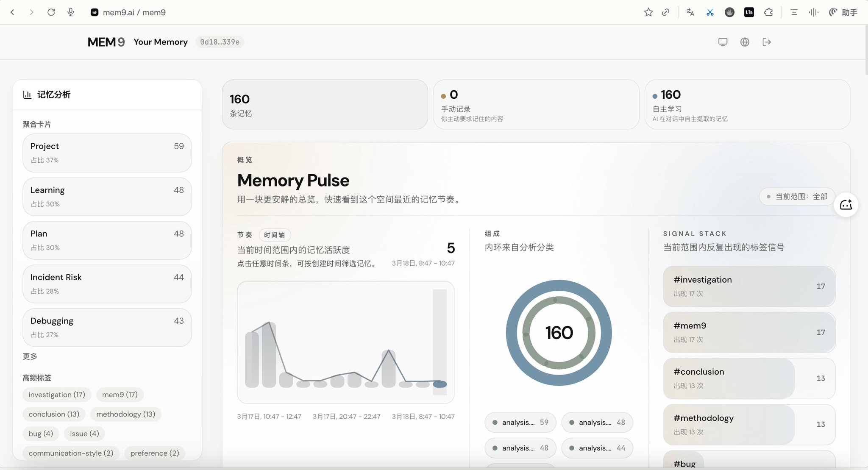Click the investigation (17) tag chip

57,395
